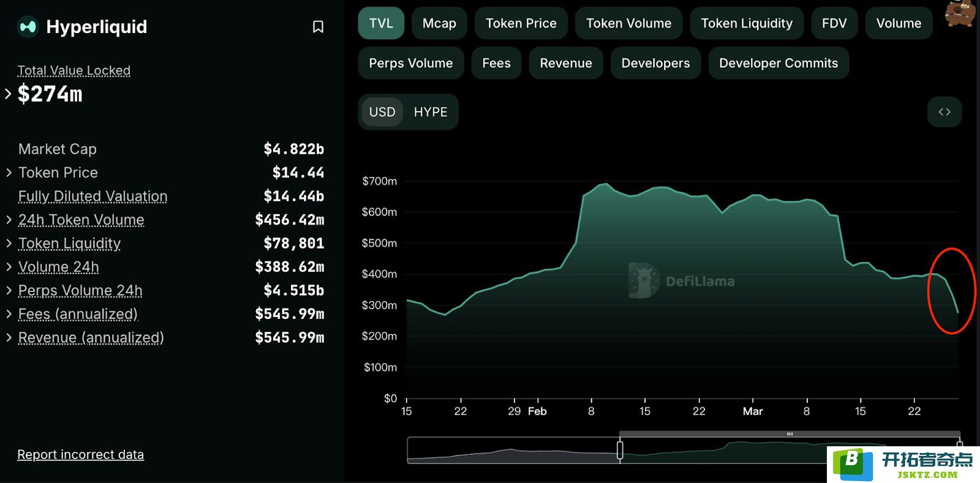Screen dimensions: 980x483
Task: Expand the Fees (annualized) row
Action: (x=9, y=314)
